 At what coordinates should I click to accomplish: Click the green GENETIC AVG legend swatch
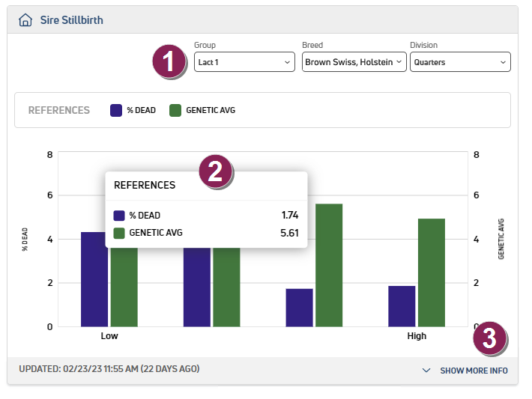(x=175, y=110)
